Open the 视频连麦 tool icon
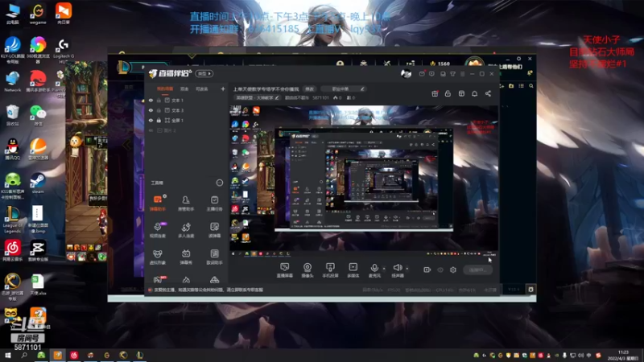Screen dimensions: 644x362 point(157,230)
